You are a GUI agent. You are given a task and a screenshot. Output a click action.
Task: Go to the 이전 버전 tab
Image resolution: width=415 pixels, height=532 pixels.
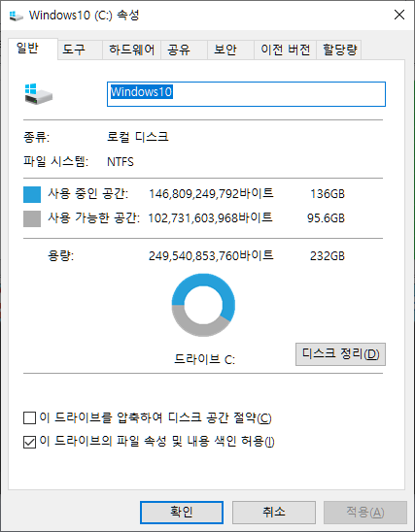[x=286, y=50]
